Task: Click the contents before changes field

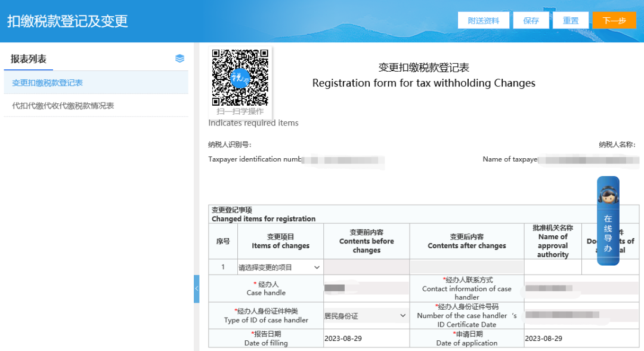Action: coord(366,267)
